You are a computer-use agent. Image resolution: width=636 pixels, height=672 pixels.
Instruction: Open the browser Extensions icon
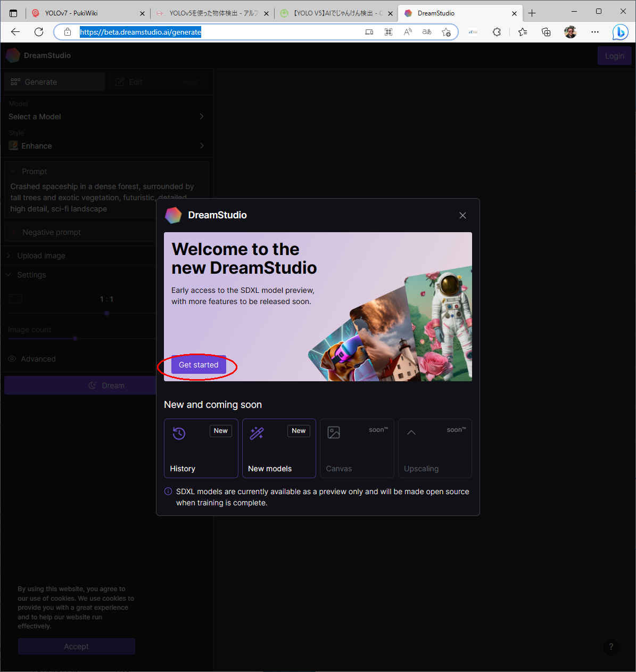tap(497, 32)
